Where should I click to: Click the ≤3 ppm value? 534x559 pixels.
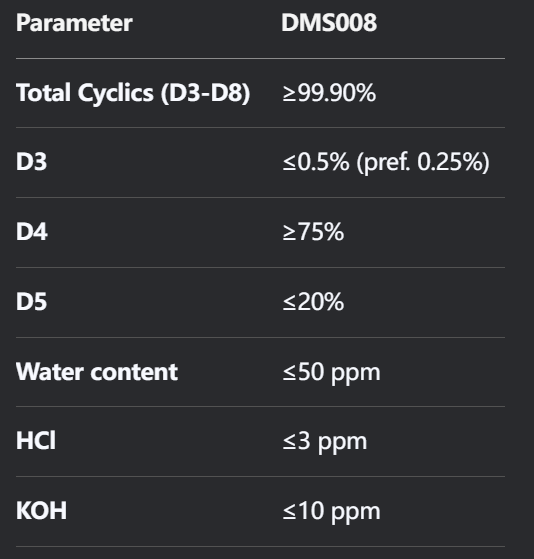tap(325, 442)
